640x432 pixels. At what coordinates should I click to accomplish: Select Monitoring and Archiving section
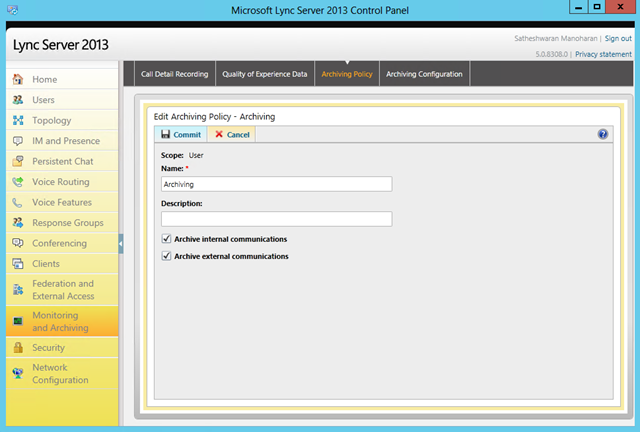click(x=62, y=321)
